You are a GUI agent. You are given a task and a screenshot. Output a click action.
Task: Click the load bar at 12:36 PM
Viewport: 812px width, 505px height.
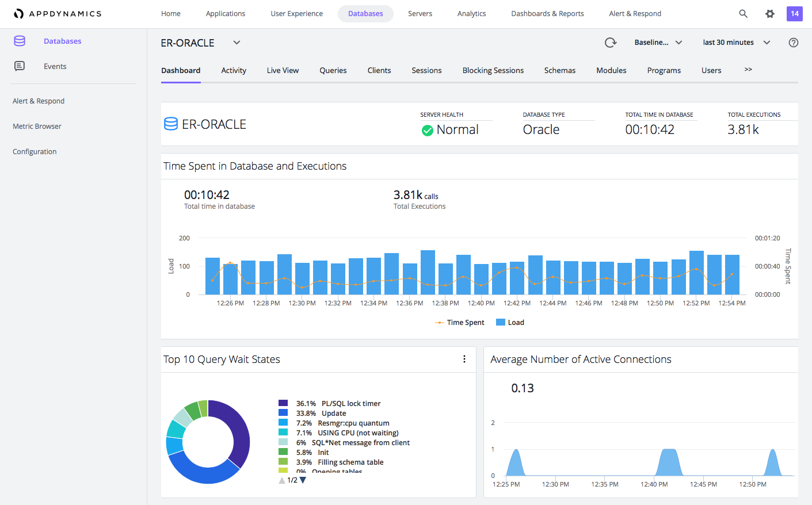tap(410, 279)
